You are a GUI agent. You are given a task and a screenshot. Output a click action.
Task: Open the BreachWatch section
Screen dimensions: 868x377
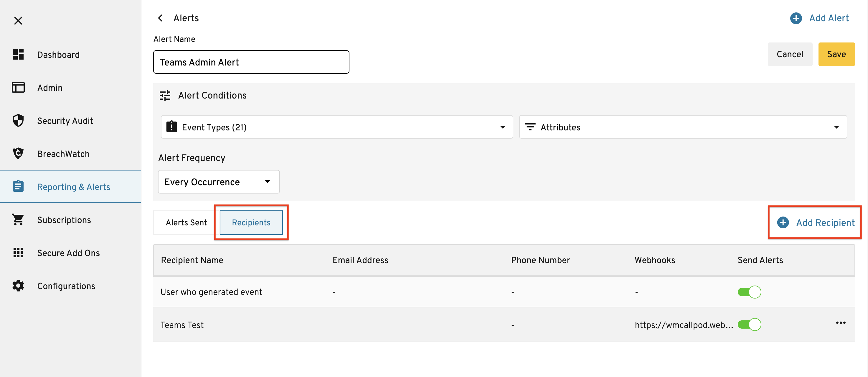(x=70, y=154)
